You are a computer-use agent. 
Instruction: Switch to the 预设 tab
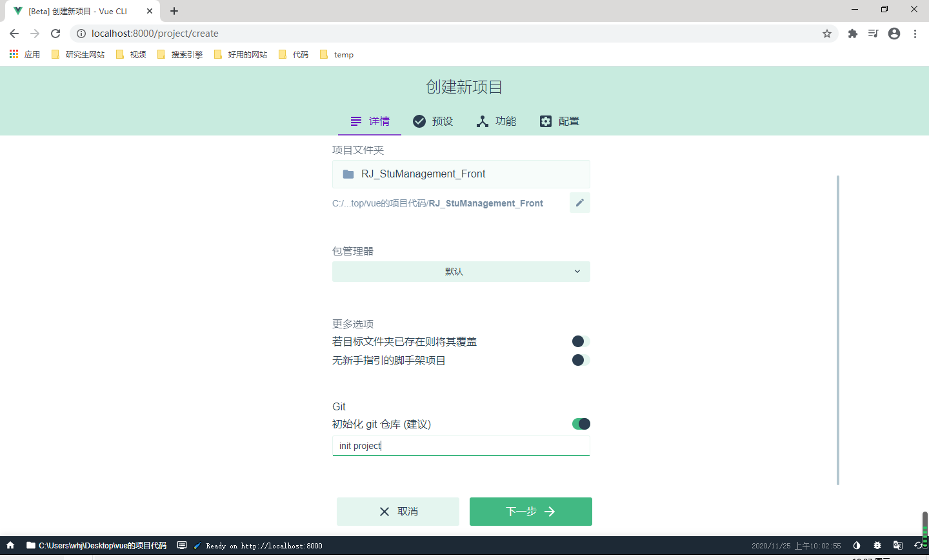point(433,121)
